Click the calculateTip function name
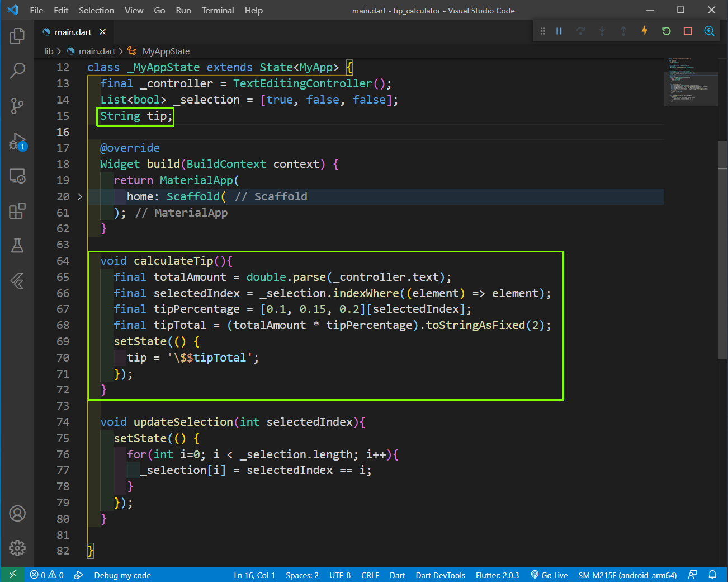Screen dimensions: 728x582 click(x=173, y=261)
